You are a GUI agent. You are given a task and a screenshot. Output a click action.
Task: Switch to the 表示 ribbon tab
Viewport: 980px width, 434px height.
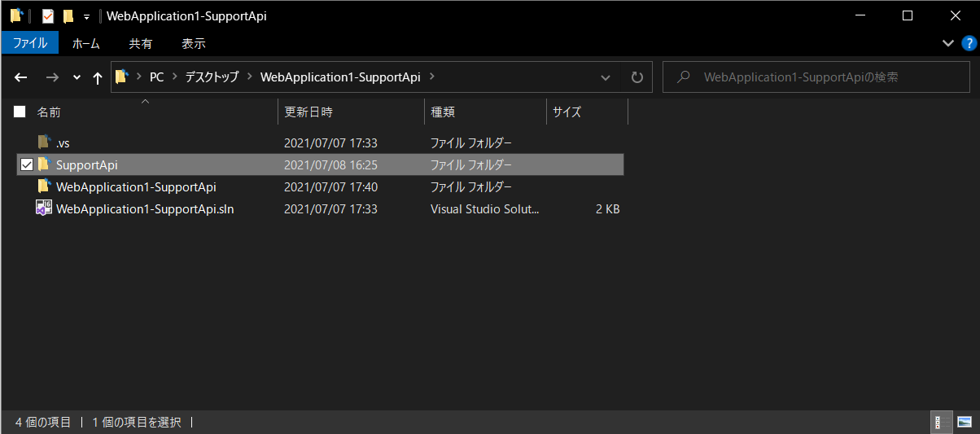[x=194, y=43]
